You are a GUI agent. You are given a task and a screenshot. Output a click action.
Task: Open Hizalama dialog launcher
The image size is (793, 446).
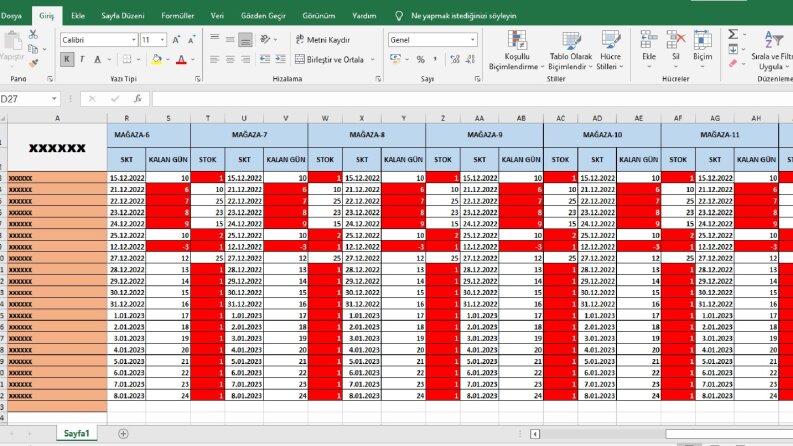click(x=378, y=79)
